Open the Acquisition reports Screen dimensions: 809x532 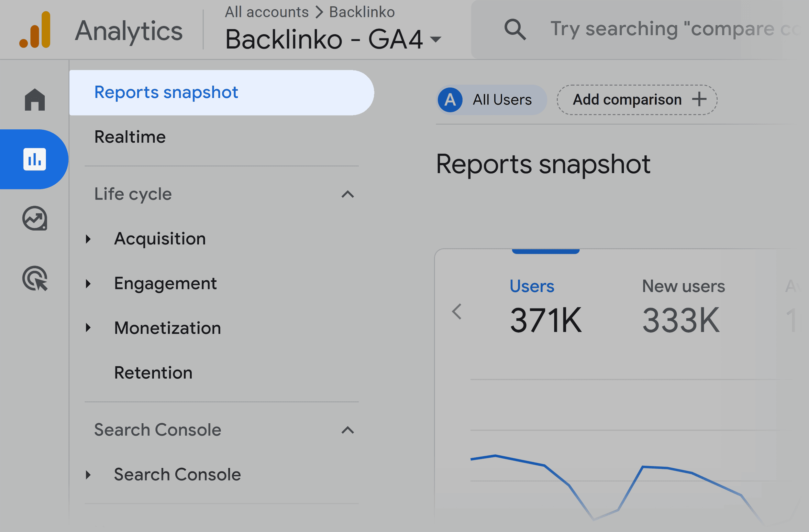click(x=160, y=239)
